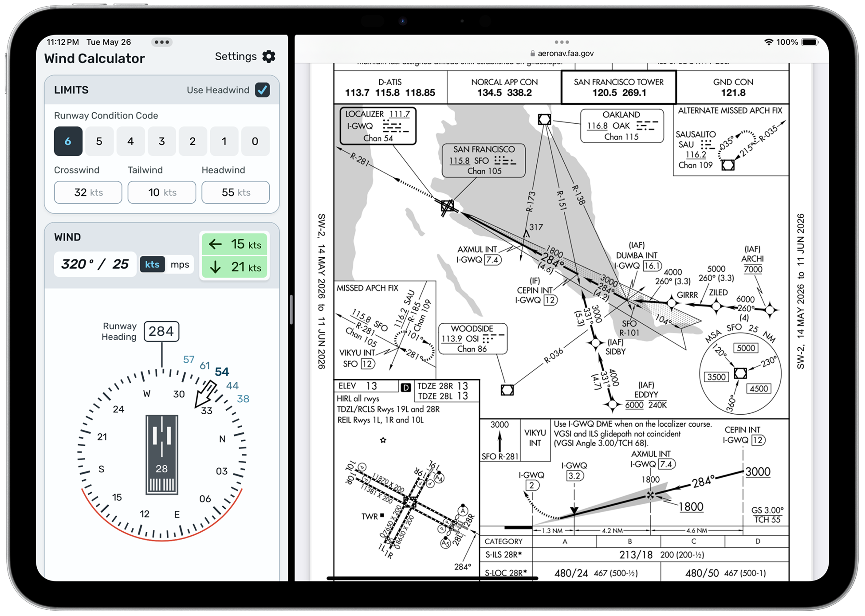Tap the CEPIN INT (IF) label on plan view
Viewport: 865px width, 616px height.
pos(535,290)
